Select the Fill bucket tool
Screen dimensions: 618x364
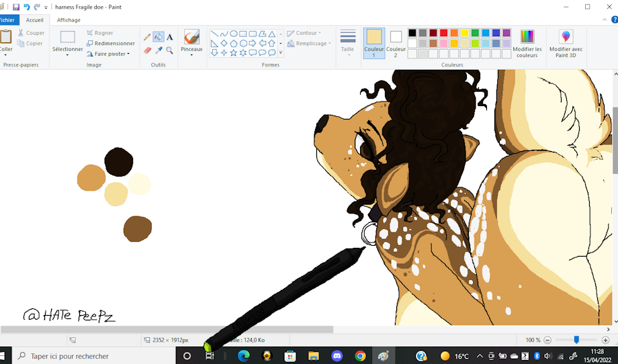(x=159, y=37)
